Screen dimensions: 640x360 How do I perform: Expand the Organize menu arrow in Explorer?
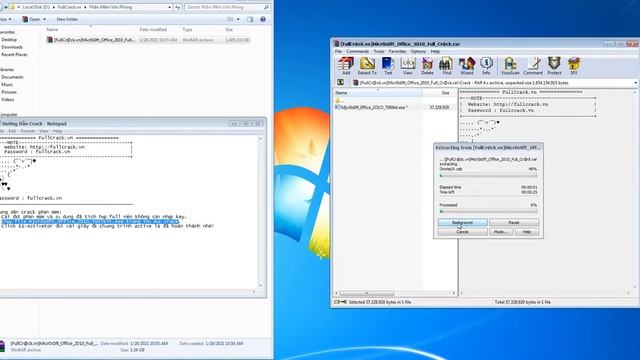(x=9, y=19)
